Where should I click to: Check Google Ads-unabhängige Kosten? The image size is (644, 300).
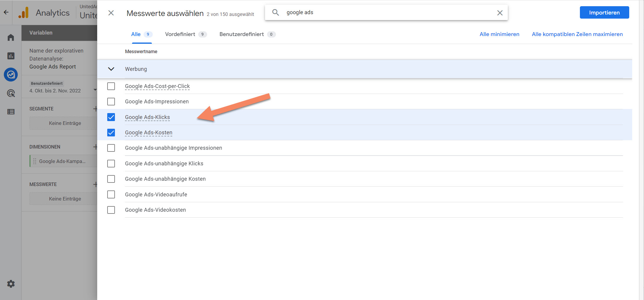111,179
